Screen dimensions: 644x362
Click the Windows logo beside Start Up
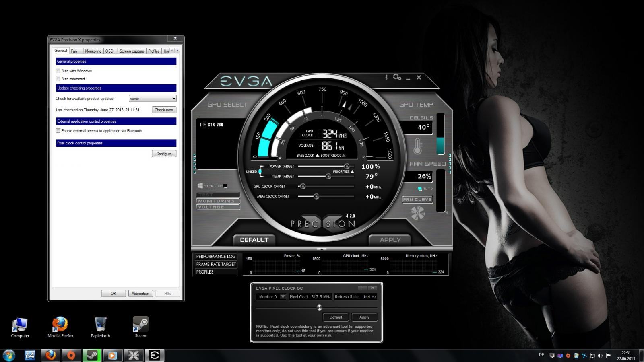[200, 186]
